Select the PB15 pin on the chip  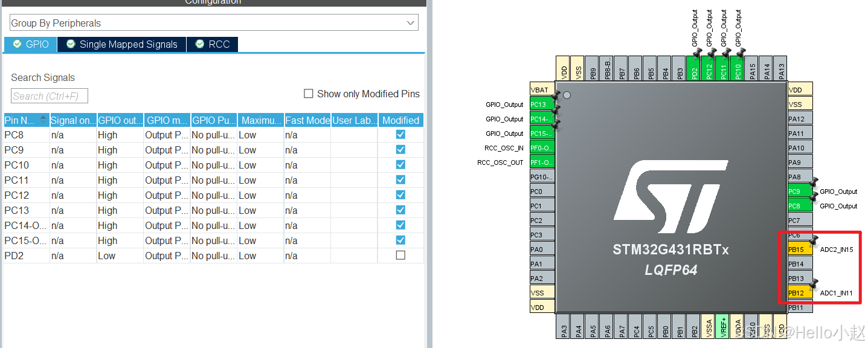click(800, 250)
